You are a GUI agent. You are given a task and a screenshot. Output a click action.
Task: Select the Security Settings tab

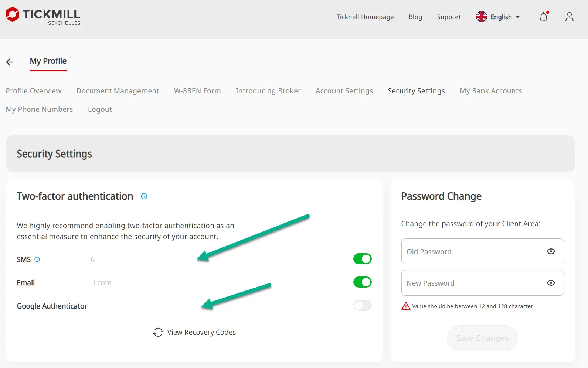click(x=416, y=91)
